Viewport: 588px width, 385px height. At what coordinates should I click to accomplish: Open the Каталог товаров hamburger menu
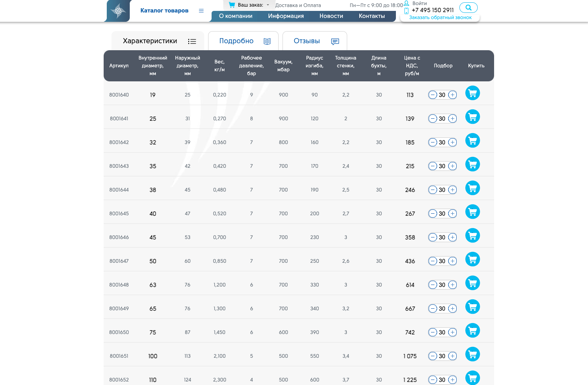[x=201, y=11]
